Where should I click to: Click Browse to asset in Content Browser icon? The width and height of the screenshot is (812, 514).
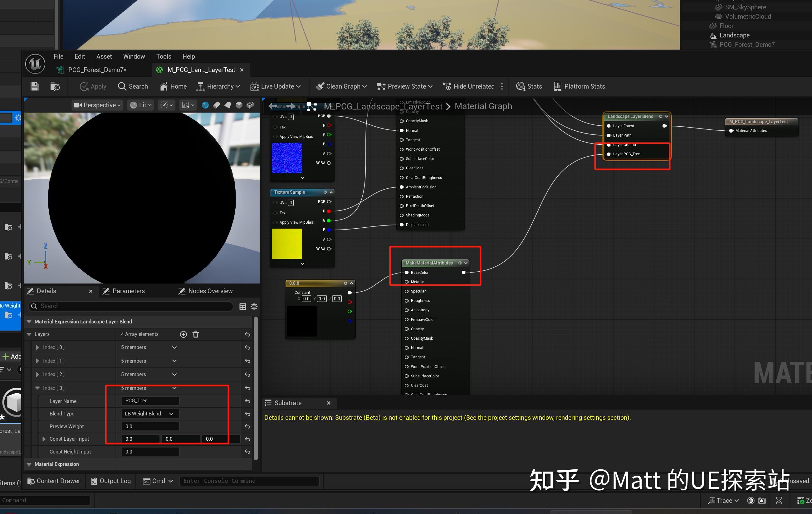pyautogui.click(x=55, y=87)
